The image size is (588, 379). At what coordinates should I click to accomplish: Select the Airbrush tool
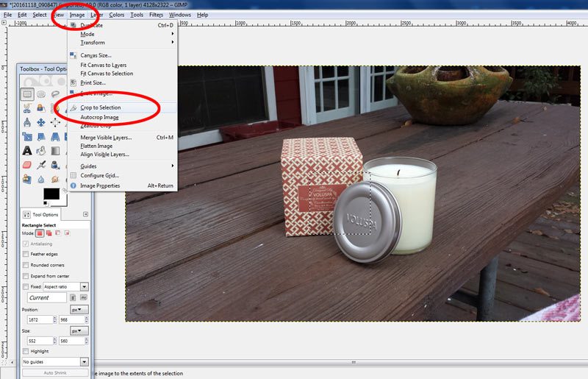point(41,165)
